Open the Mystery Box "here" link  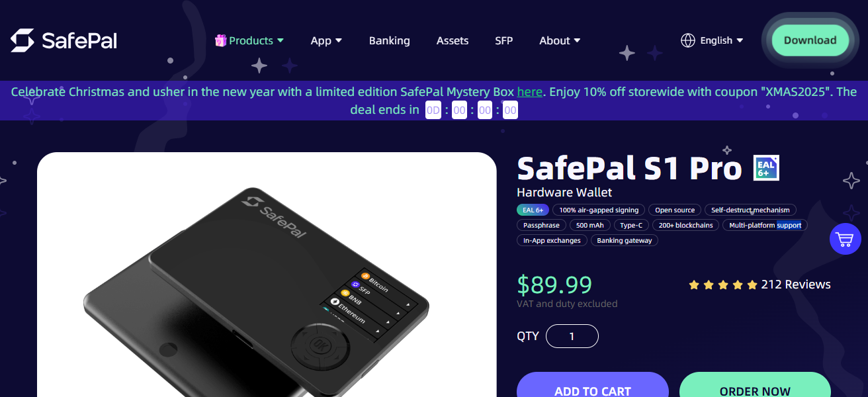tap(529, 91)
